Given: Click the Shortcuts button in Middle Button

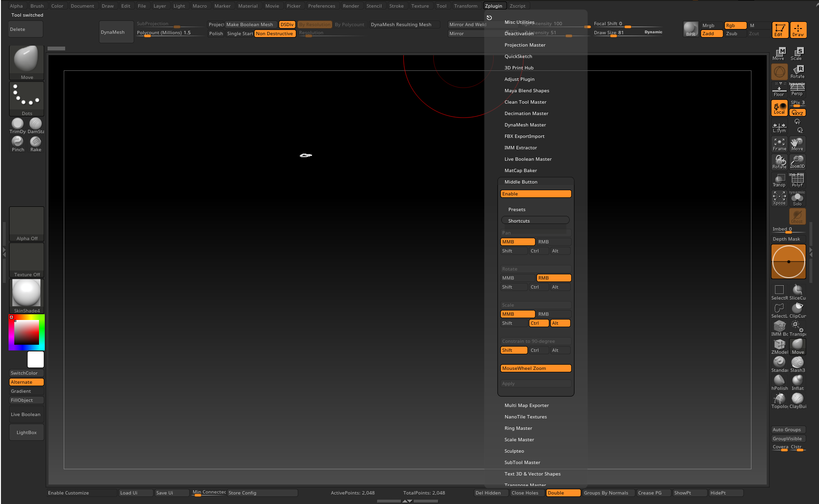Looking at the screenshot, I should pos(536,221).
